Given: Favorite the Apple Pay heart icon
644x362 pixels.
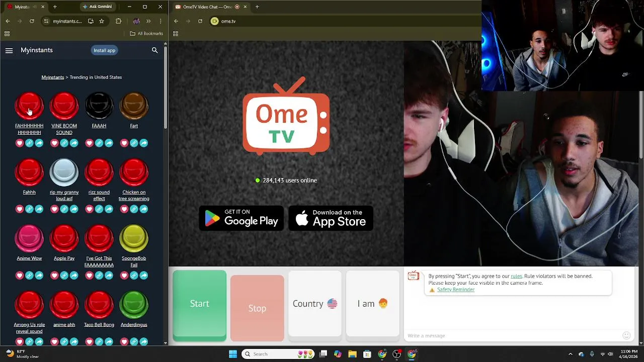Looking at the screenshot, I should click(54, 276).
